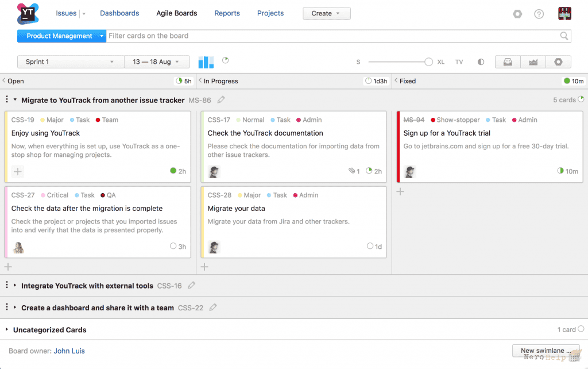
Task: Click the YouTrack logo
Action: point(28,14)
